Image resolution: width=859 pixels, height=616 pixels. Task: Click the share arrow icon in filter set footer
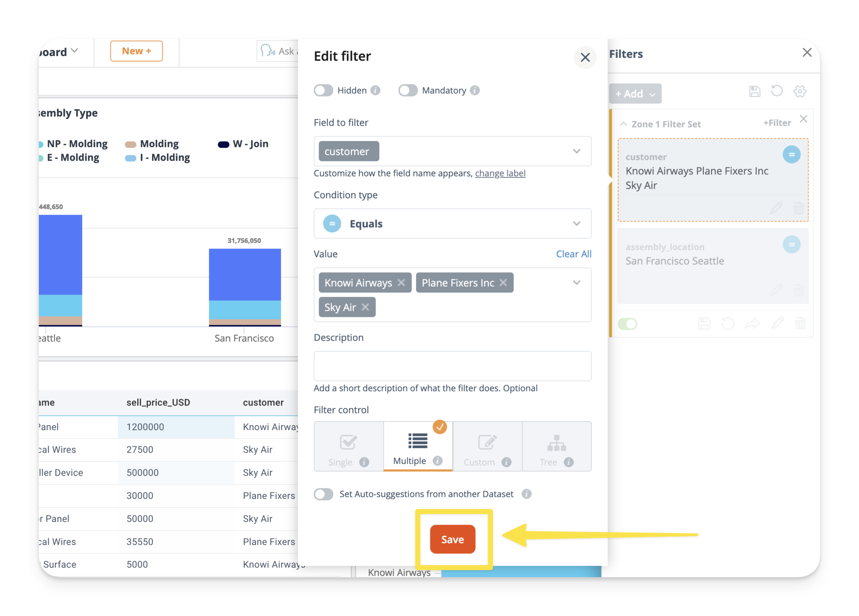[x=752, y=324]
